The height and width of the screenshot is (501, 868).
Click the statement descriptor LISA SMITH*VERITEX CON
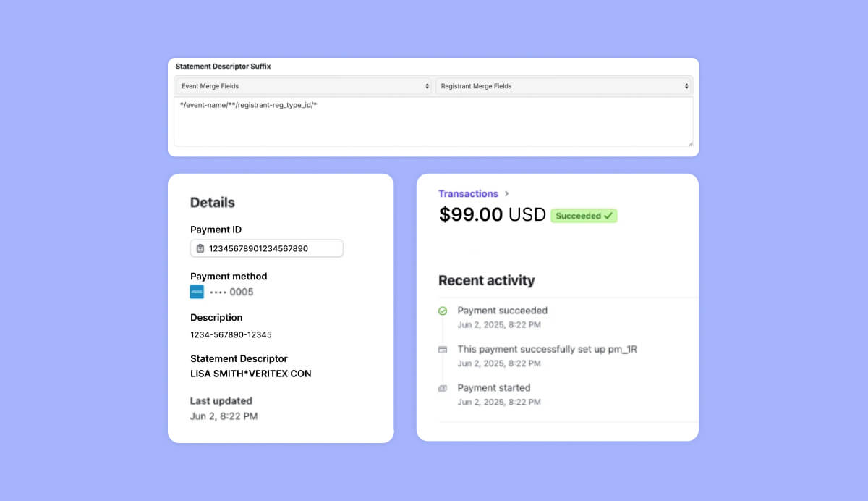point(251,374)
